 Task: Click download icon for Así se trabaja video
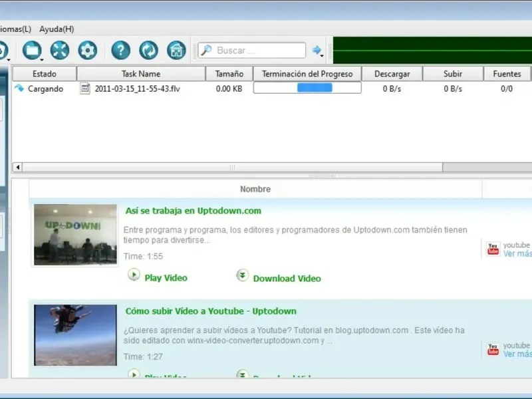click(242, 275)
